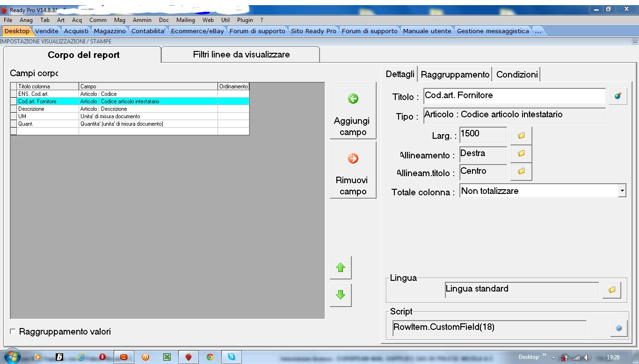
Task: Open the folder icon beside Allineamento Destra
Action: (521, 153)
